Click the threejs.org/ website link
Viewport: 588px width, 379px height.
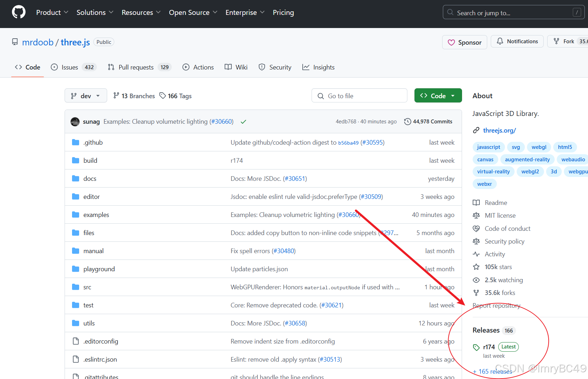point(499,130)
